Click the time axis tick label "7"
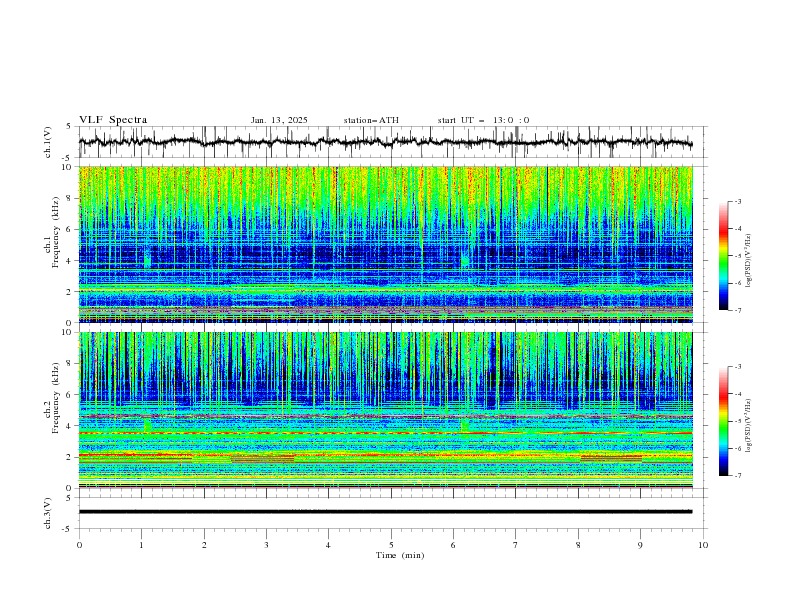 click(x=516, y=545)
